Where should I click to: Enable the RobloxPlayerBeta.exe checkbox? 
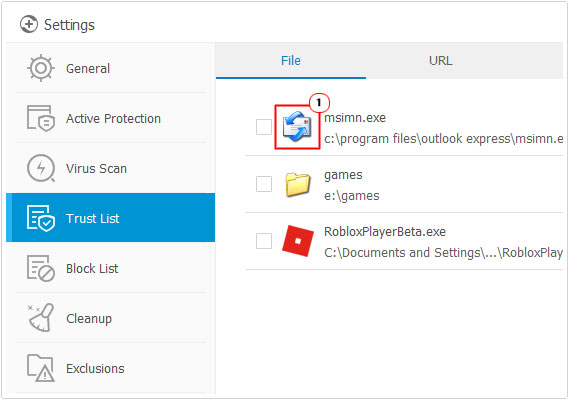tap(264, 241)
